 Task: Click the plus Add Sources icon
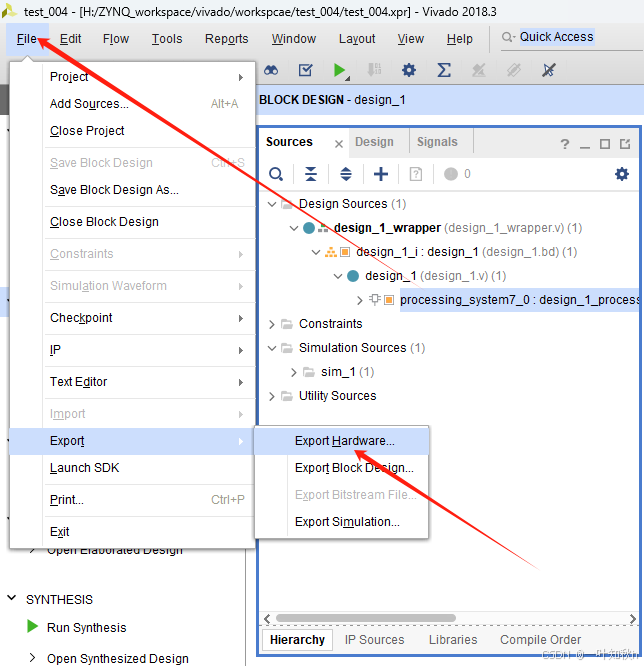tap(381, 174)
